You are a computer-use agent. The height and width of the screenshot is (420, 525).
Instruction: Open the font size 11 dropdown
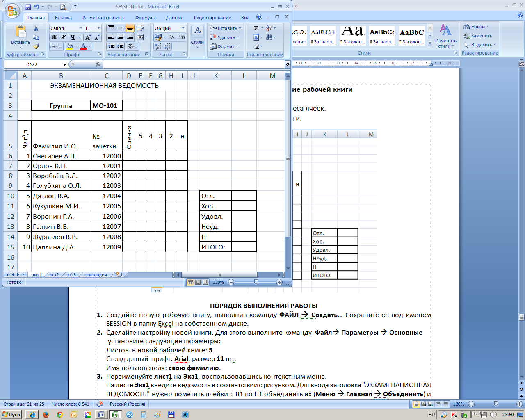[99, 28]
